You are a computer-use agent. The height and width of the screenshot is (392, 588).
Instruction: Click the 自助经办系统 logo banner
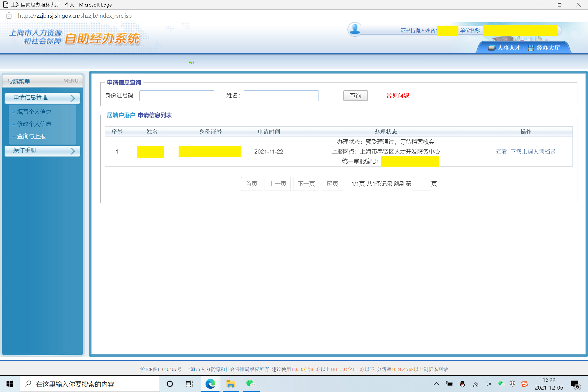(x=102, y=38)
